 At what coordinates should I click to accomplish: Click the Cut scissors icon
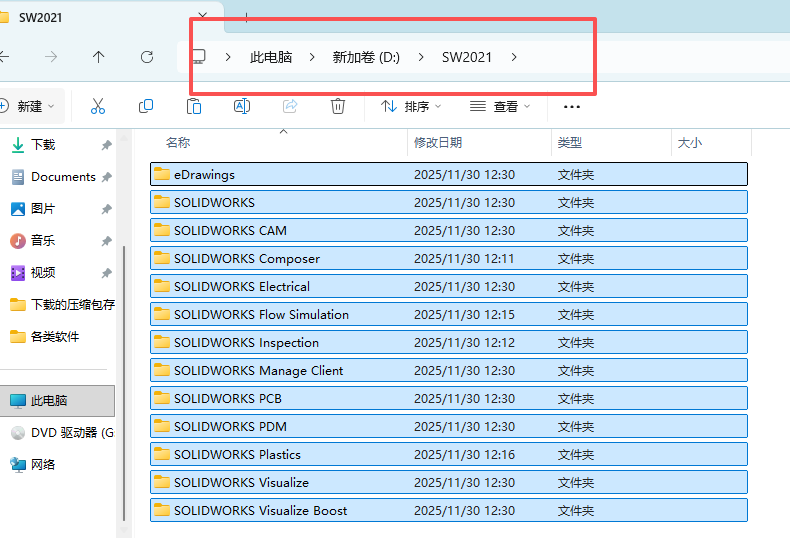pyautogui.click(x=98, y=106)
